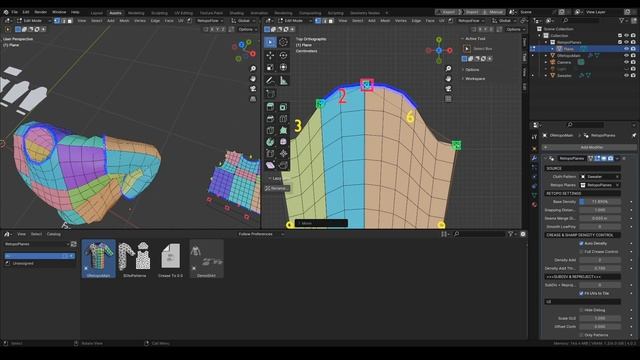
Task: Toggle Fit UVs to Tile checkbox
Action: pyautogui.click(x=581, y=293)
